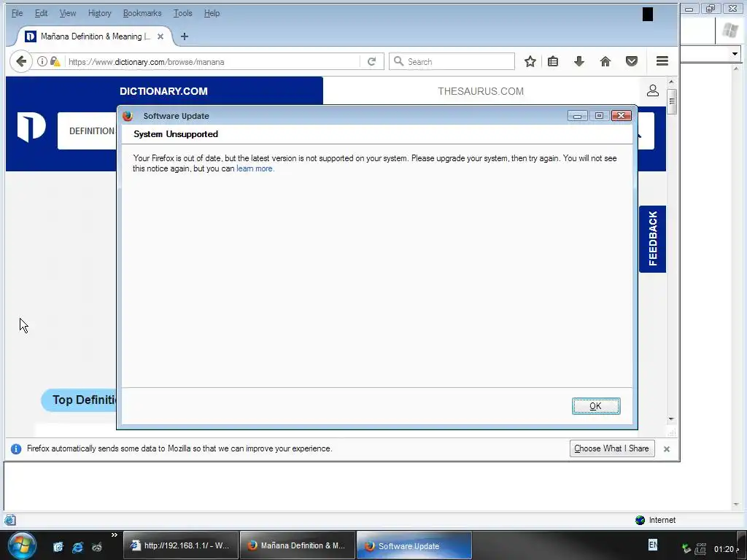Minimize the Software Update dialog

[x=577, y=116]
